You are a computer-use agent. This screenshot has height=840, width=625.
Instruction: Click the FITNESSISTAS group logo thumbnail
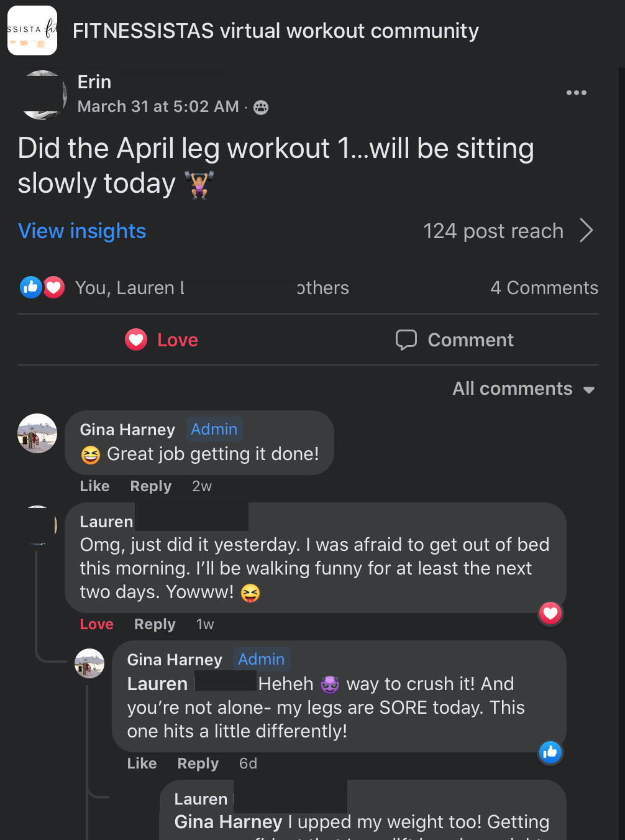(32, 30)
